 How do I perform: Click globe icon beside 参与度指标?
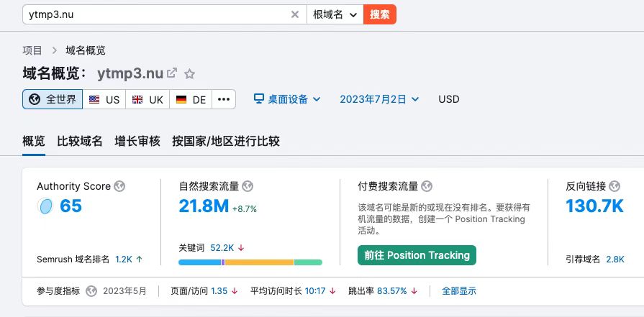point(91,291)
